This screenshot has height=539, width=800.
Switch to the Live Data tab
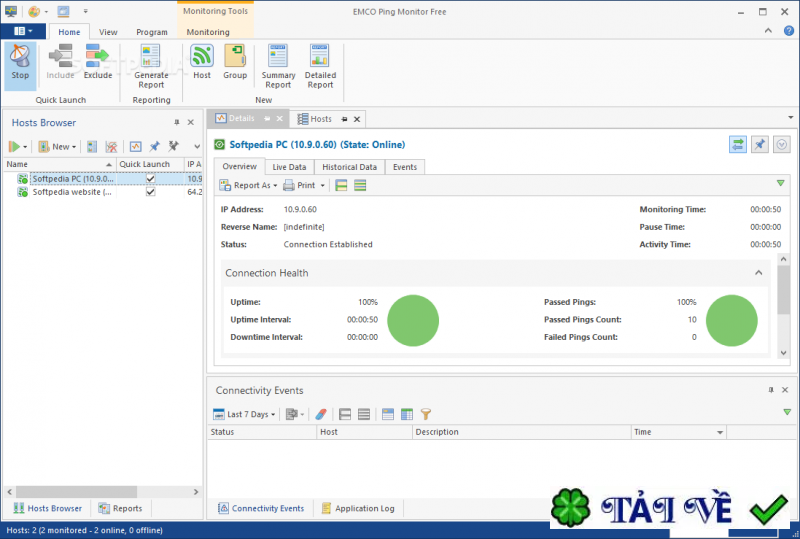pos(289,167)
